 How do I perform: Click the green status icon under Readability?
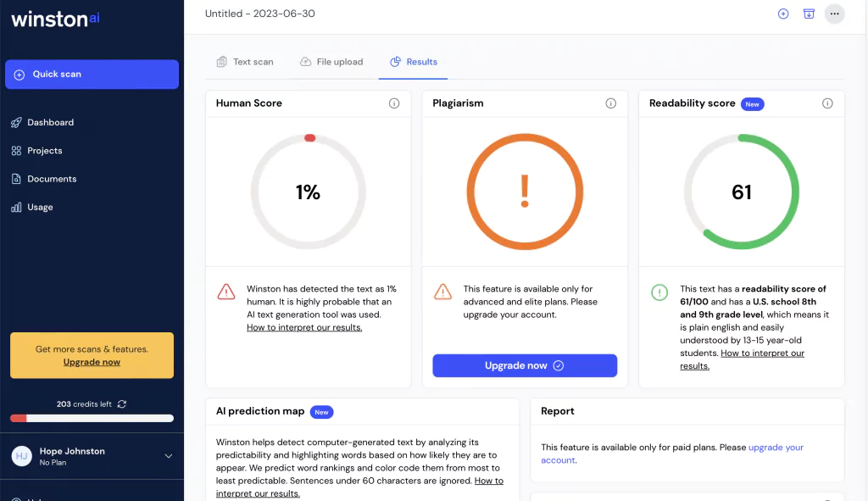tap(659, 292)
